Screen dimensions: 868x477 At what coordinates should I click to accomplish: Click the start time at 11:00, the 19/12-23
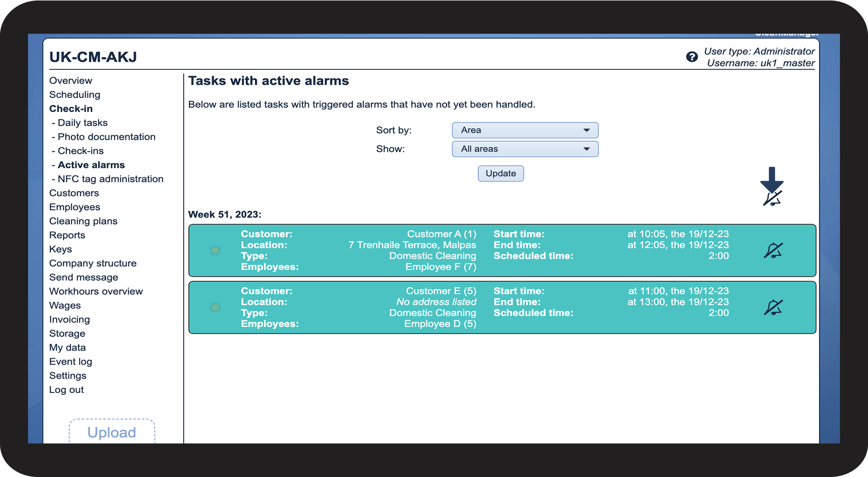pyautogui.click(x=678, y=291)
